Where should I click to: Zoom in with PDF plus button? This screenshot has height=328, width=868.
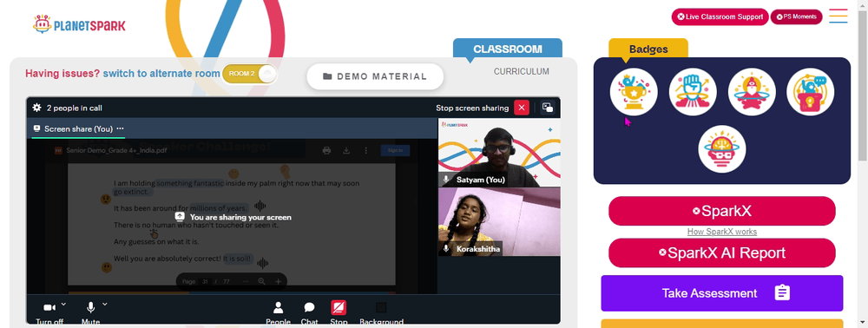point(279,281)
